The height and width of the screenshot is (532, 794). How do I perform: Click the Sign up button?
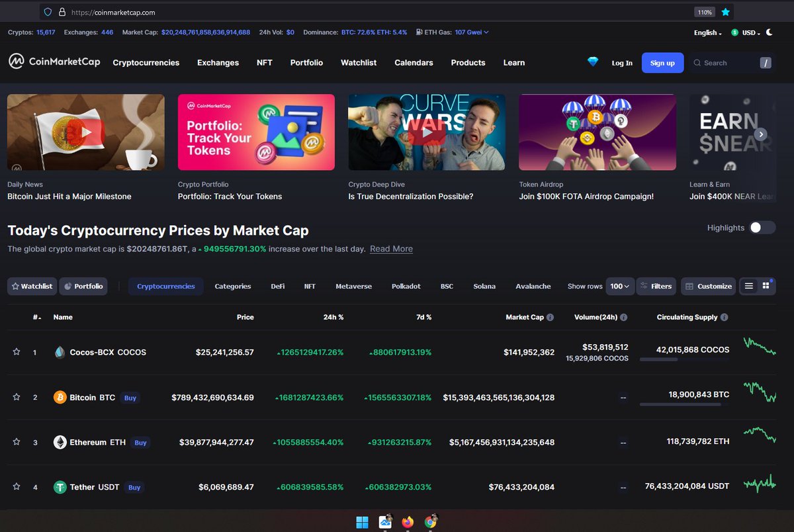point(662,63)
